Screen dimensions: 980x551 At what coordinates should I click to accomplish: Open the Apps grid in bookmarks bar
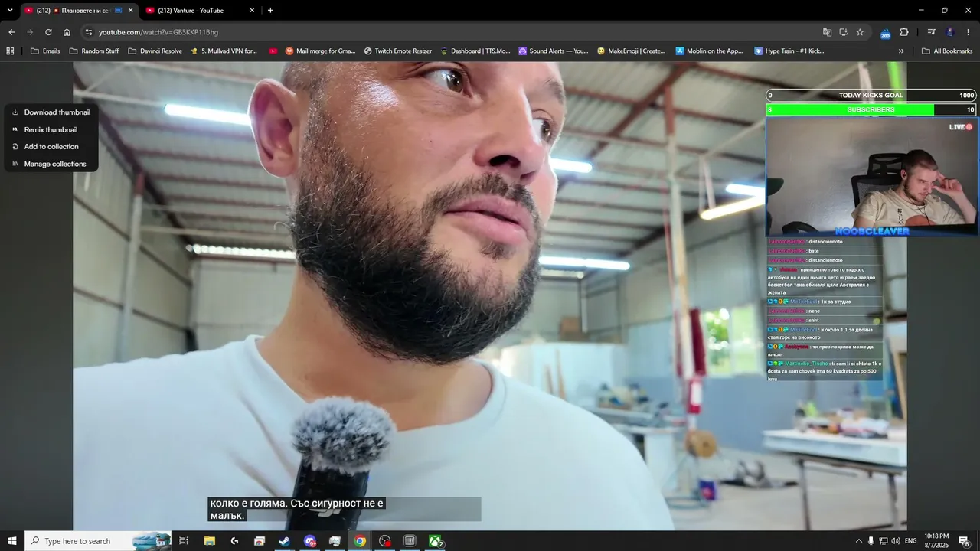(10, 51)
